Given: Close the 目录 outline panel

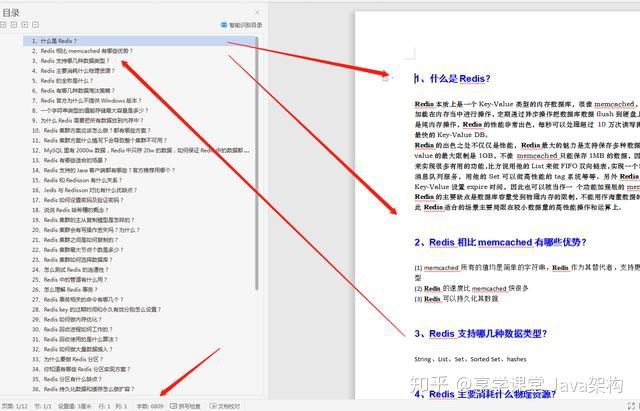Looking at the screenshot, I should point(257,13).
